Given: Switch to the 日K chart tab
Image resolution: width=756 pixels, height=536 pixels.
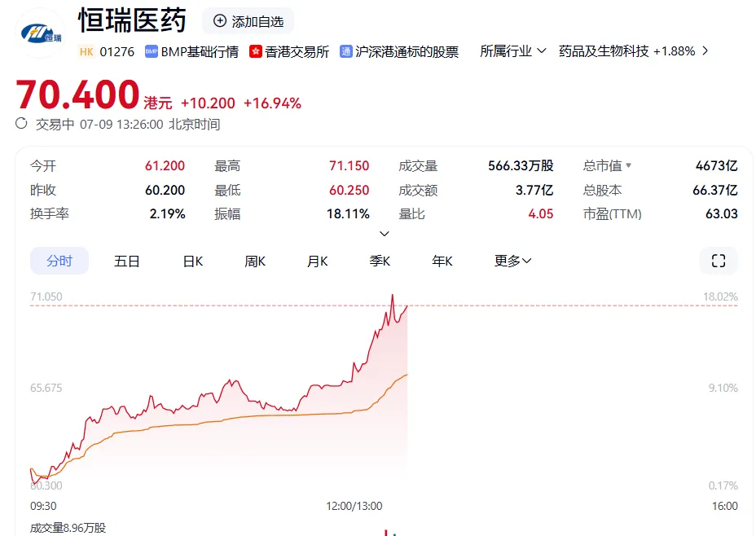Looking at the screenshot, I should [x=193, y=261].
